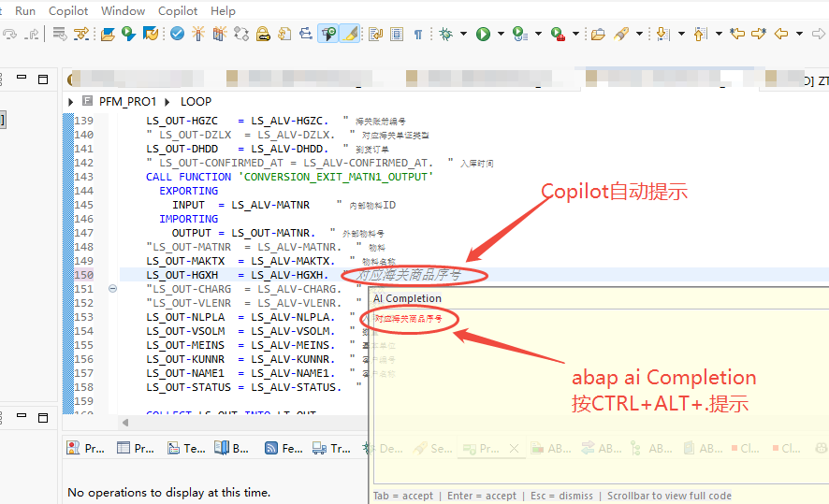829x504 pixels.
Task: Toggle Block Selection Mode button
Action: [397, 35]
